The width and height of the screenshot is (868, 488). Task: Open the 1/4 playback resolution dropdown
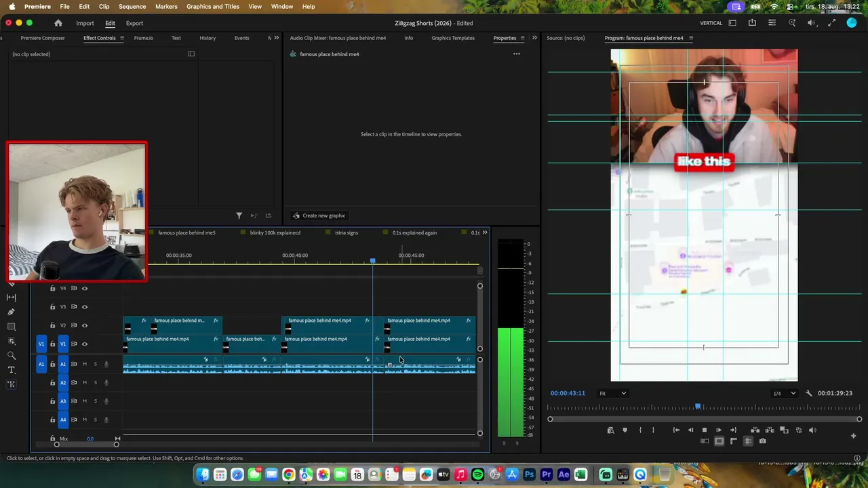785,393
